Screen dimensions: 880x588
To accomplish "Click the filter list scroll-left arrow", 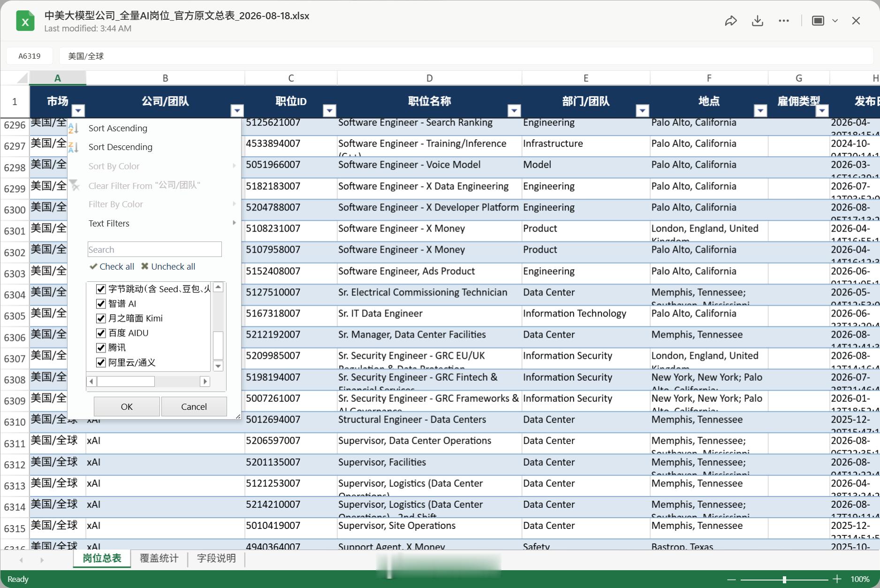I will tap(92, 381).
